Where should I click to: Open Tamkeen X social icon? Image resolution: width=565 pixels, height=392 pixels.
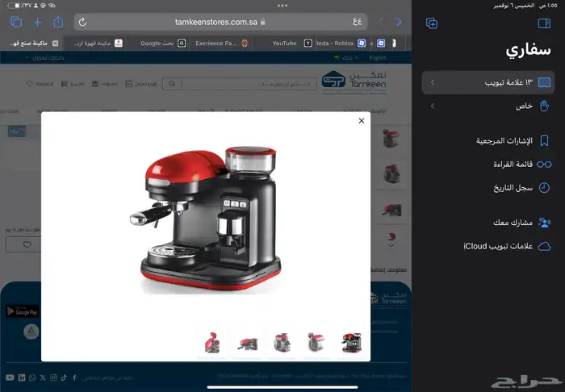click(x=43, y=377)
